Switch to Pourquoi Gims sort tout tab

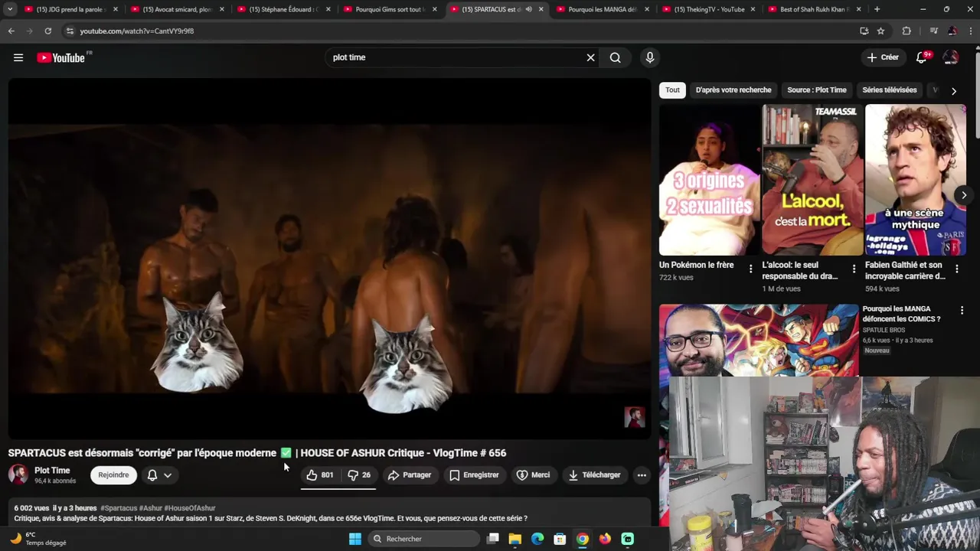(390, 9)
